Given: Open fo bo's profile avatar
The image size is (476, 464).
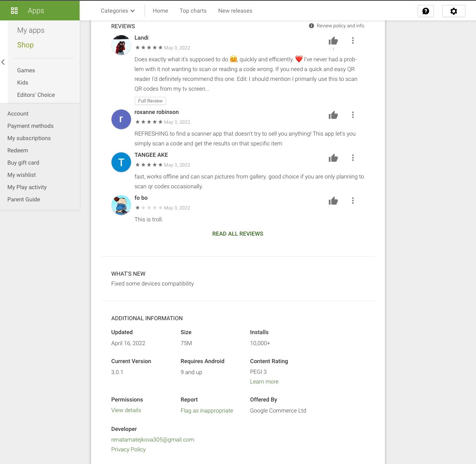Looking at the screenshot, I should (x=121, y=205).
